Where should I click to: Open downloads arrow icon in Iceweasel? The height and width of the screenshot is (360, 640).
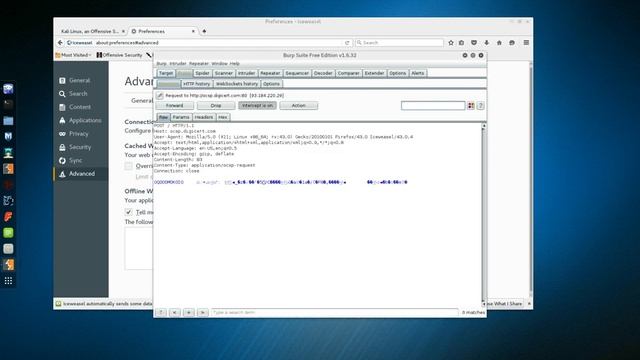click(x=487, y=42)
